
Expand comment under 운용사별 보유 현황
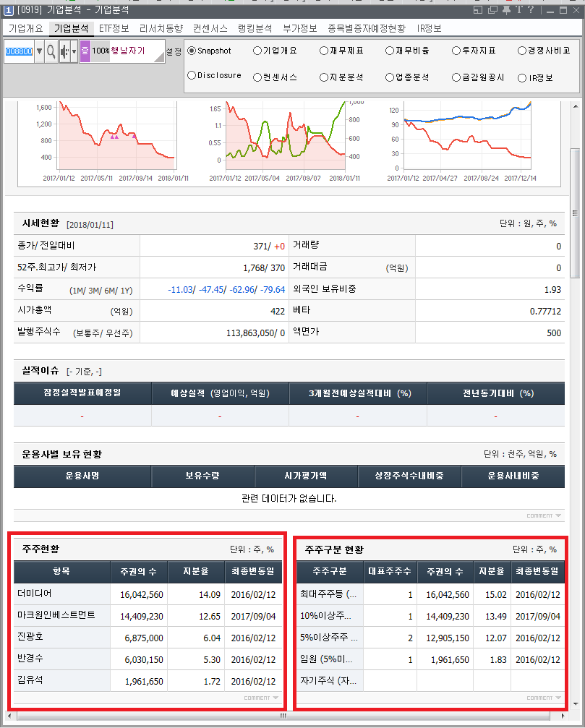(544, 516)
